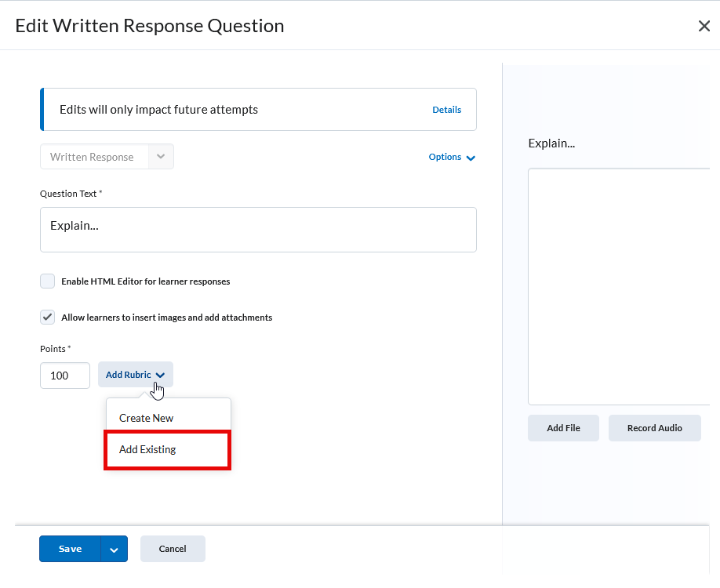Save the question
The image size is (720, 588).
pos(70,549)
